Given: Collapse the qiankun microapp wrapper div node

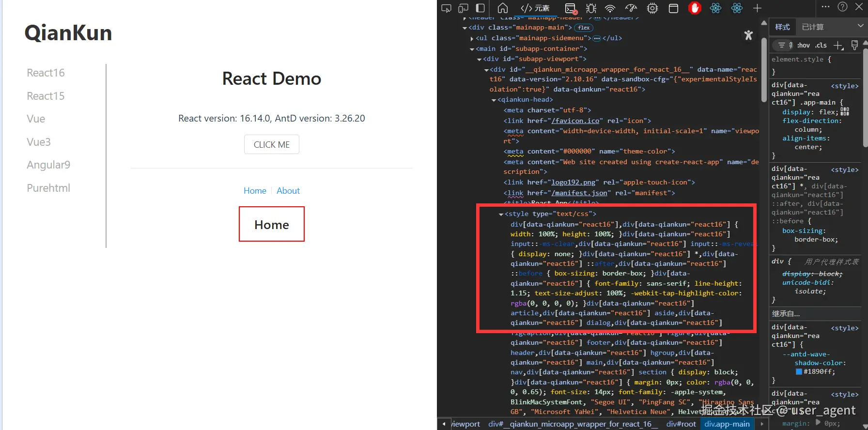Looking at the screenshot, I should click(486, 70).
